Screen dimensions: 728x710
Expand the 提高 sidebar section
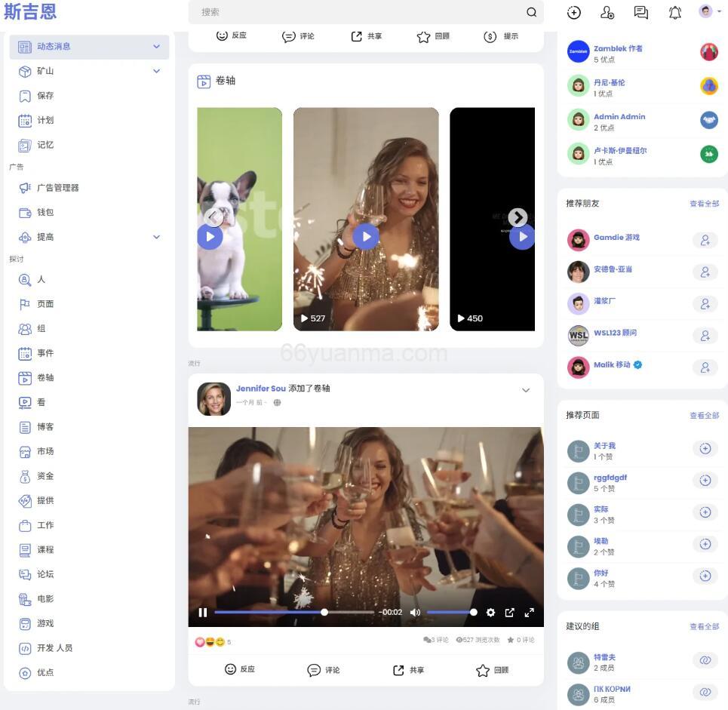tap(156, 236)
